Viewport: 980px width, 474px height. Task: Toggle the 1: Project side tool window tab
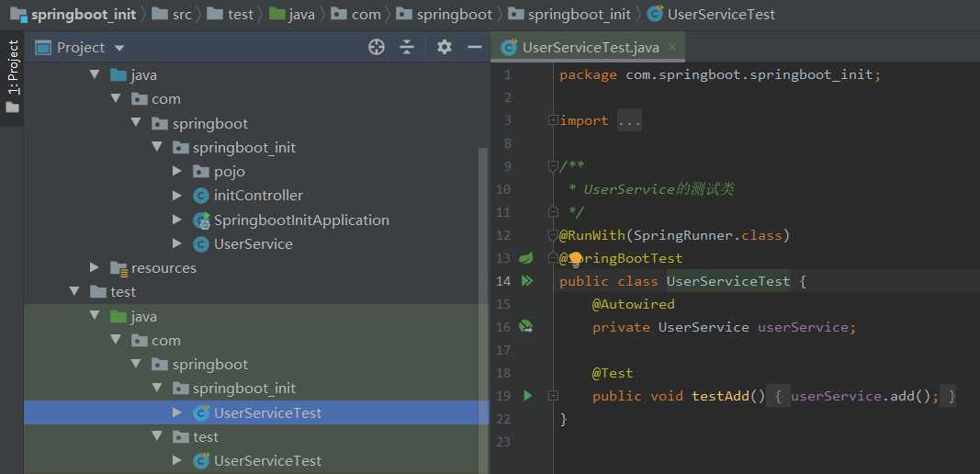tap(13, 77)
